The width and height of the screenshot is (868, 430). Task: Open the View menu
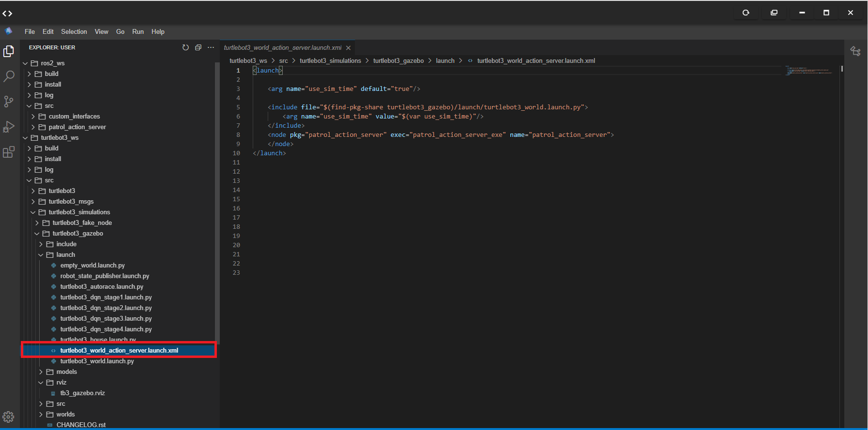tap(101, 31)
